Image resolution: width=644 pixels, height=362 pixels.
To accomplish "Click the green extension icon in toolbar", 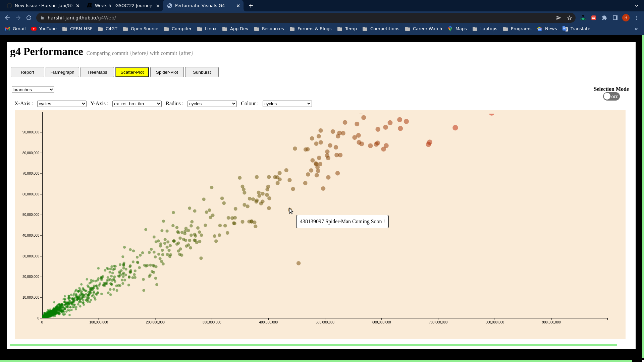I will click(583, 18).
